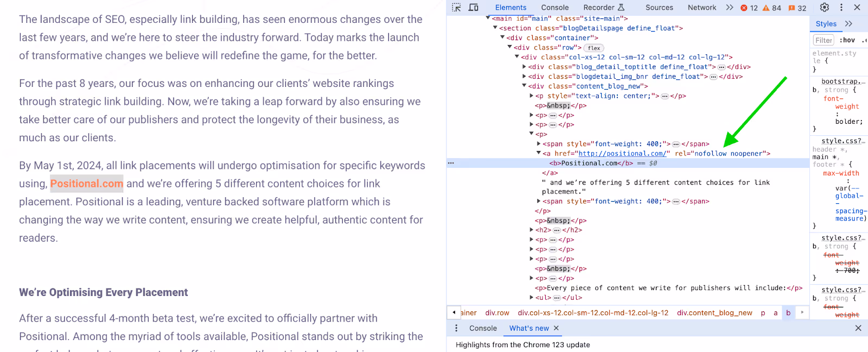868x352 pixels.
Task: Click the orange issues count badge
Action: (x=797, y=8)
